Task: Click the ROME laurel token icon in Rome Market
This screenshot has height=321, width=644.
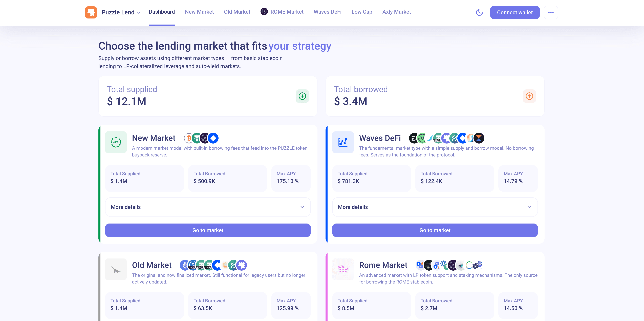Action: coord(453,265)
